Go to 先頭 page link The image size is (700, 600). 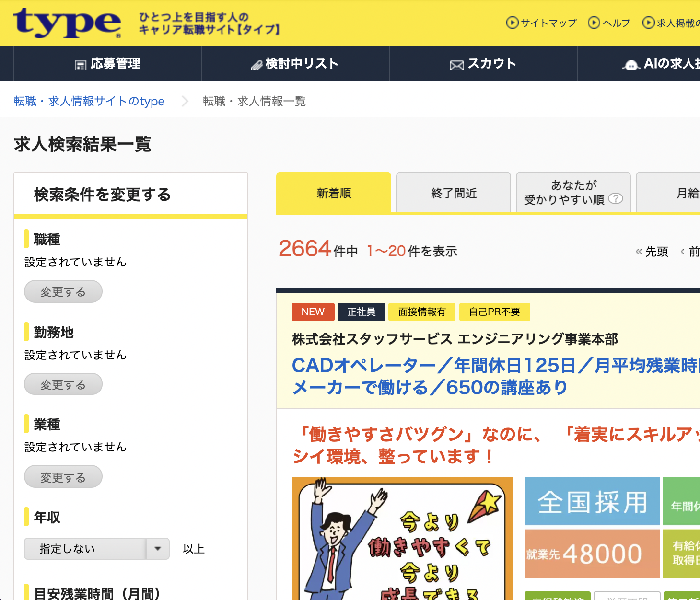(652, 252)
